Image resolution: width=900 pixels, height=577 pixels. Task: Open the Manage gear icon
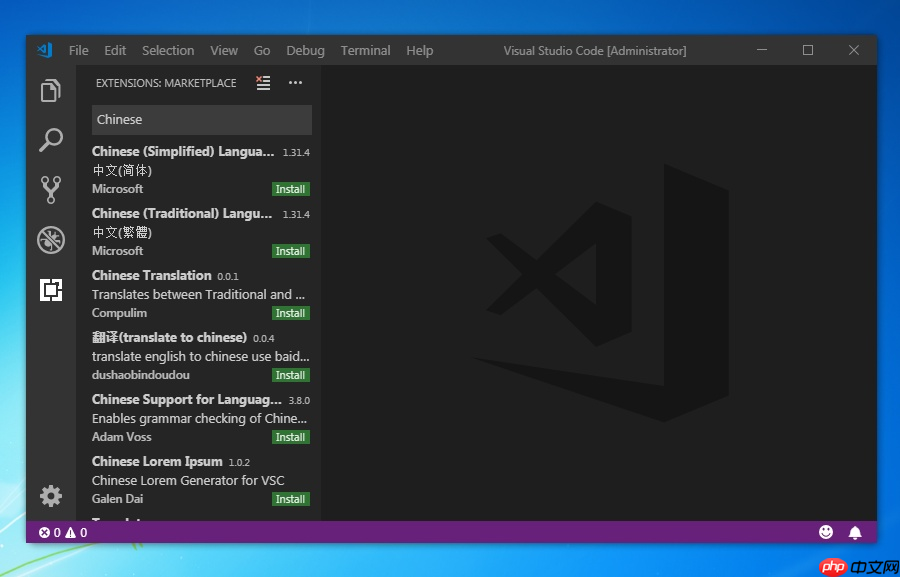tap(51, 496)
